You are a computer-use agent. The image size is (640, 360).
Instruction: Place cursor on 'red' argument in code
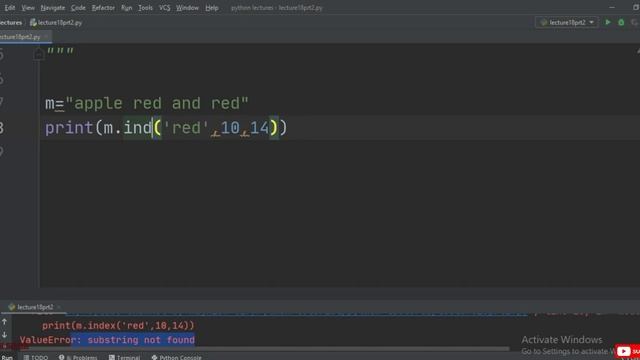point(186,128)
